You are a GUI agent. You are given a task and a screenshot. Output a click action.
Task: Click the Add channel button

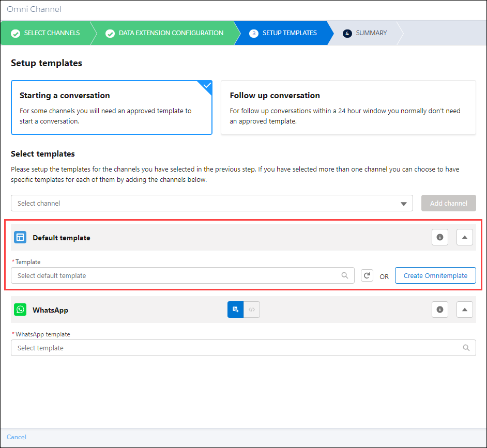tap(448, 203)
